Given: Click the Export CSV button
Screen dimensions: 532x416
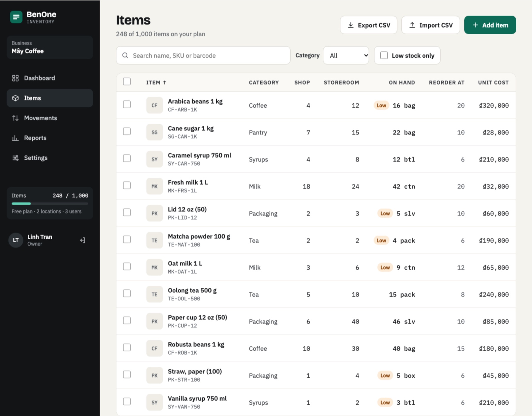Looking at the screenshot, I should (x=369, y=25).
